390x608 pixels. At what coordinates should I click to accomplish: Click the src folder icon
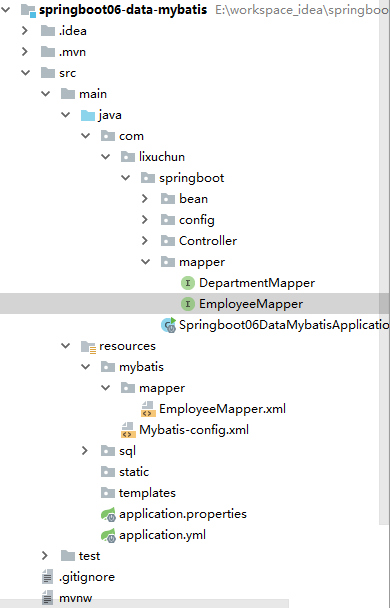coord(48,73)
